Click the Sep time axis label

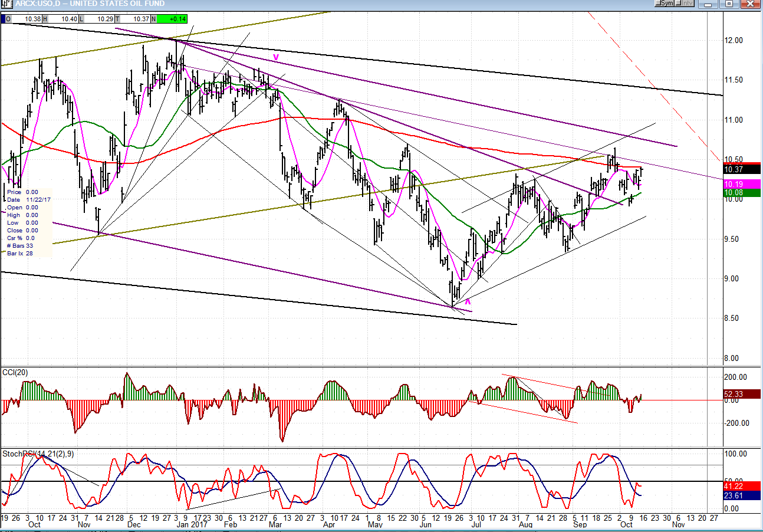[x=580, y=524]
